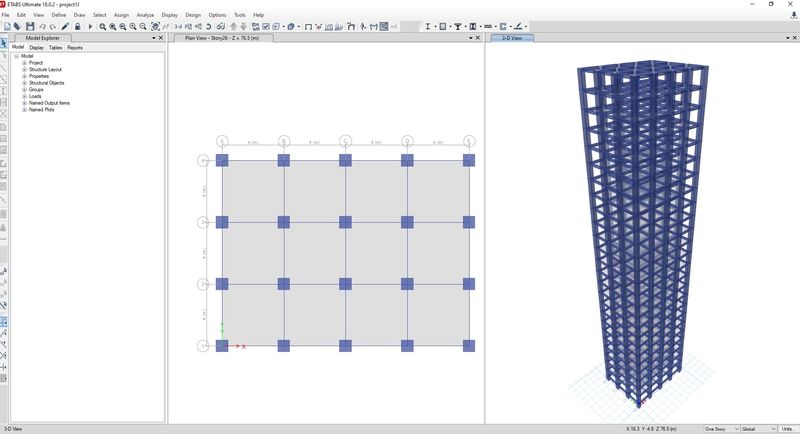Click the Rubber Band Zoom magnifier icon

point(102,26)
